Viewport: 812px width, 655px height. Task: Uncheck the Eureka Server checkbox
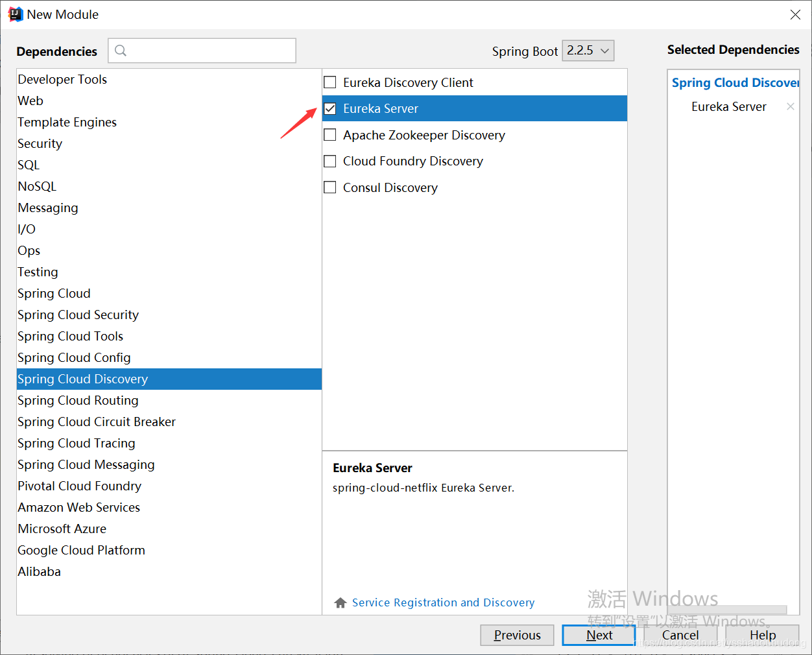click(x=330, y=108)
